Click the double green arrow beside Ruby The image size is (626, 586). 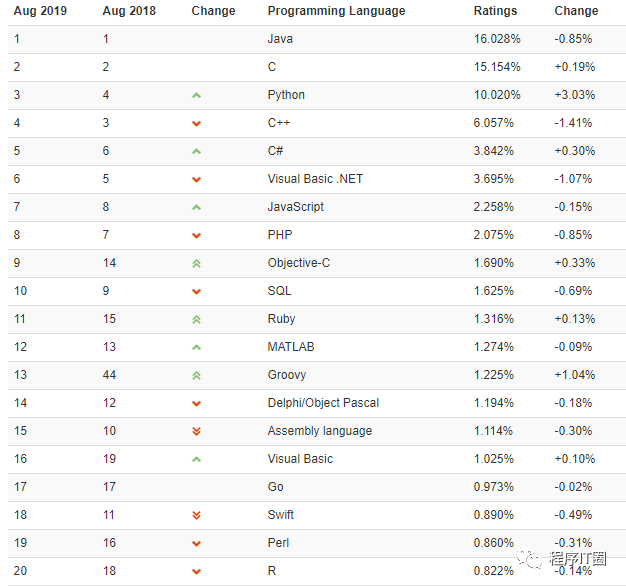point(196,319)
